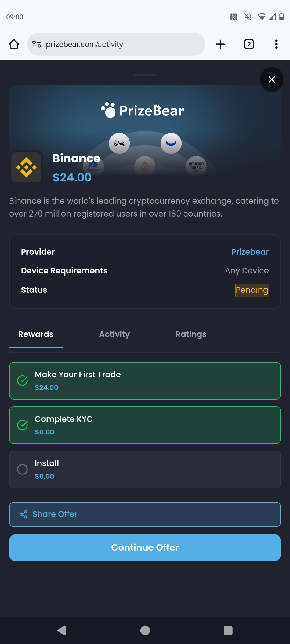Close the Binance offer sheet
Image resolution: width=290 pixels, height=644 pixels.
(272, 79)
